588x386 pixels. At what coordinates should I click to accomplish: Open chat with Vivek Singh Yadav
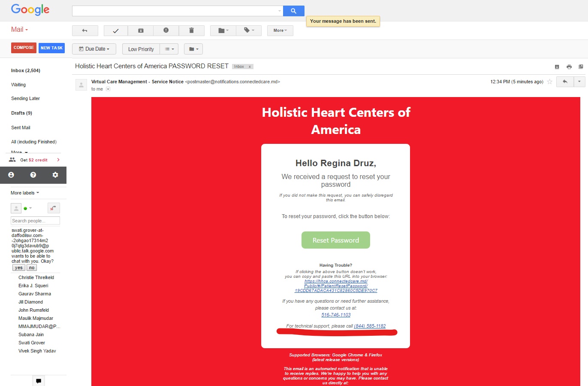pos(37,351)
